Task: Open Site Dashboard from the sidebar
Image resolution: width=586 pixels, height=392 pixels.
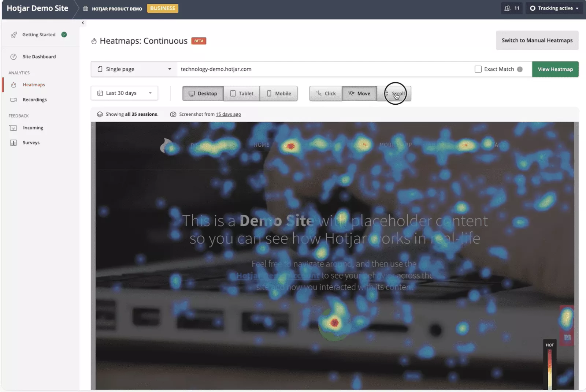Action: (x=39, y=57)
